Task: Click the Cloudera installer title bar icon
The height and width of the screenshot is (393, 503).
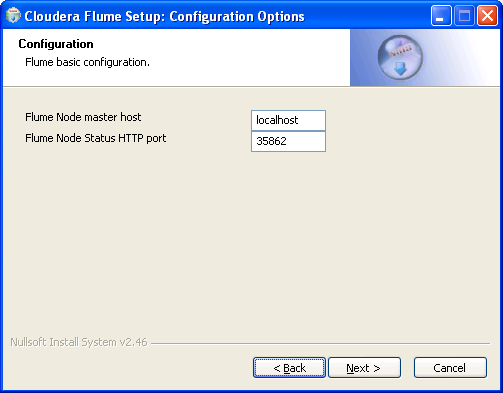Action: coord(13,16)
